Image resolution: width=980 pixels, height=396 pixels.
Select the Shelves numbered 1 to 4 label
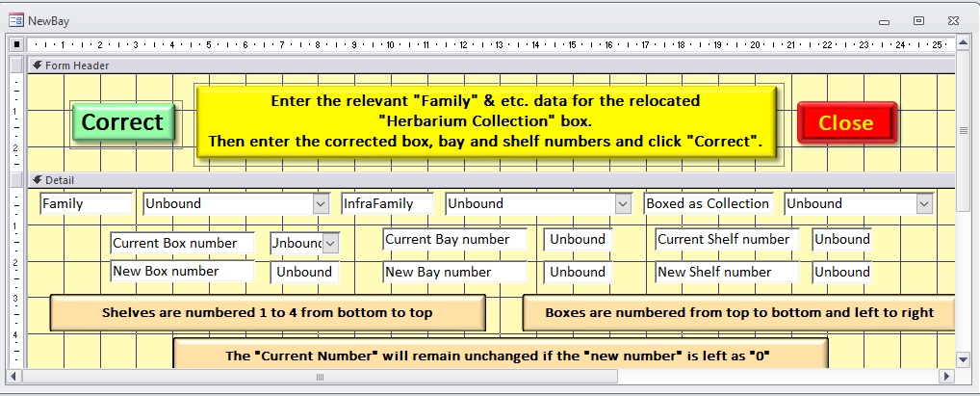pyautogui.click(x=268, y=313)
